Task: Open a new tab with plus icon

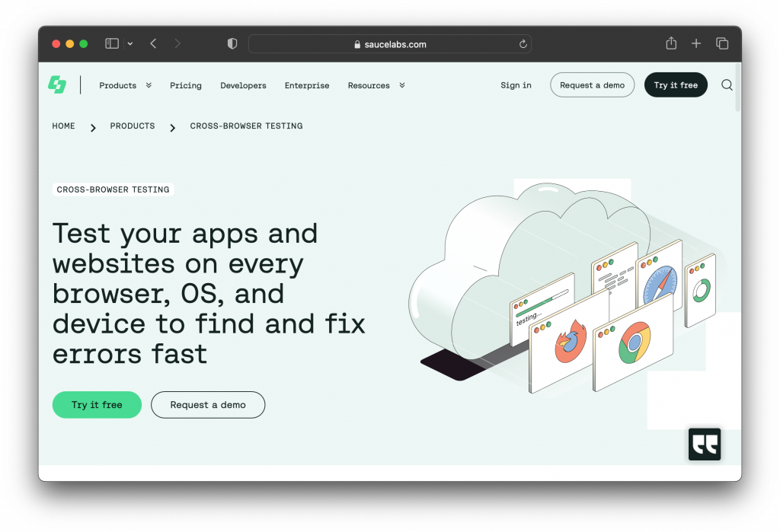Action: click(696, 43)
